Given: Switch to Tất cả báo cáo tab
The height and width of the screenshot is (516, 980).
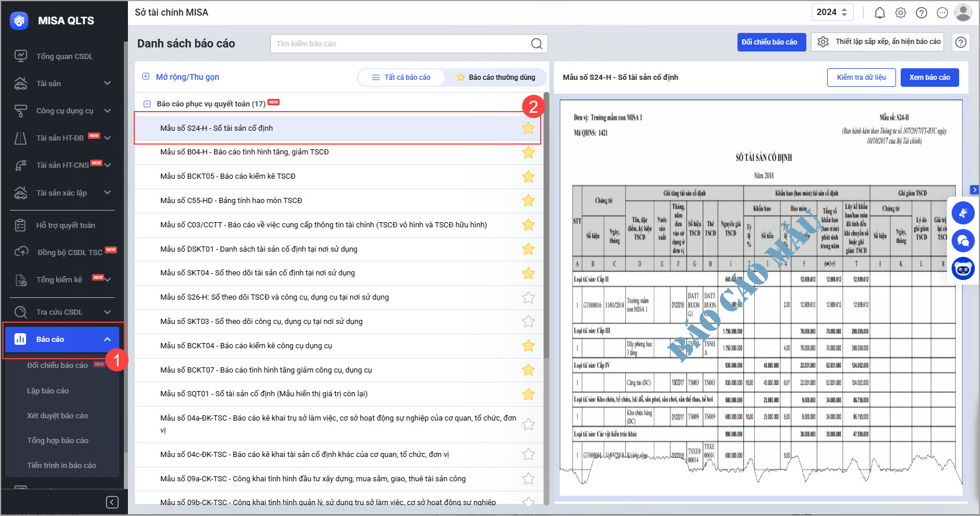Looking at the screenshot, I should [401, 78].
